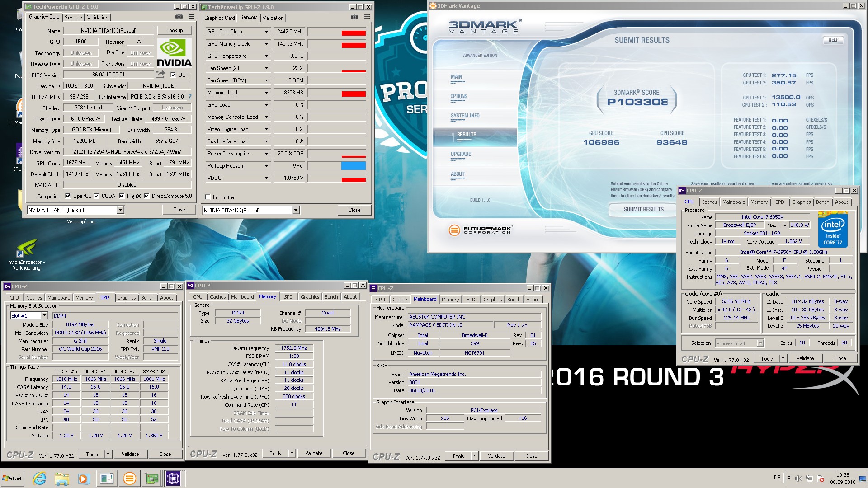The height and width of the screenshot is (488, 868).
Task: Open Windows Explorer folder icon in taskbar
Action: click(62, 479)
